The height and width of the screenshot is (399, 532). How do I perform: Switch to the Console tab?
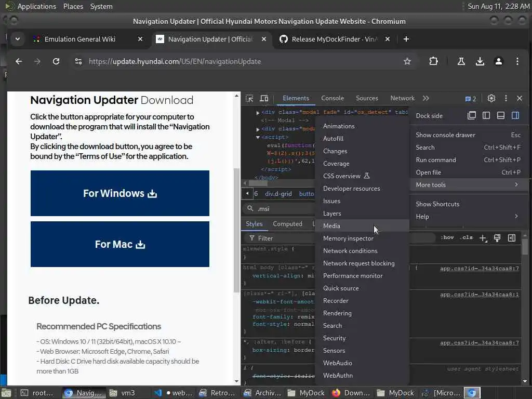(x=332, y=98)
